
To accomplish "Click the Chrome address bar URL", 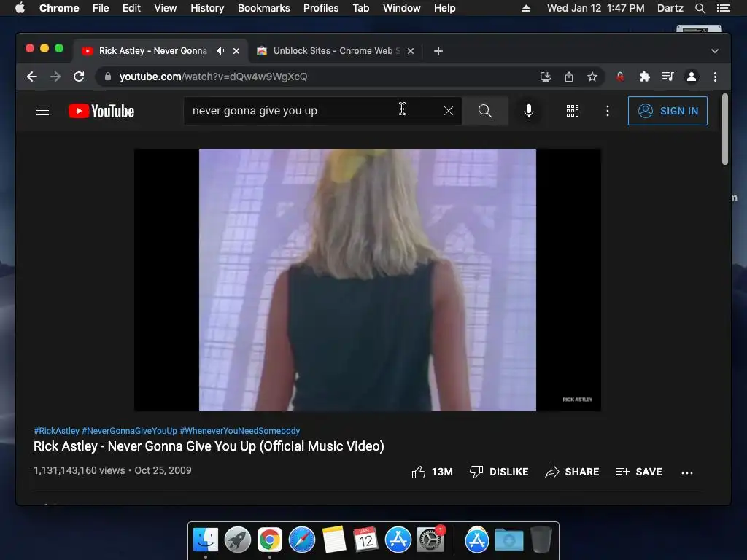I will pos(213,77).
